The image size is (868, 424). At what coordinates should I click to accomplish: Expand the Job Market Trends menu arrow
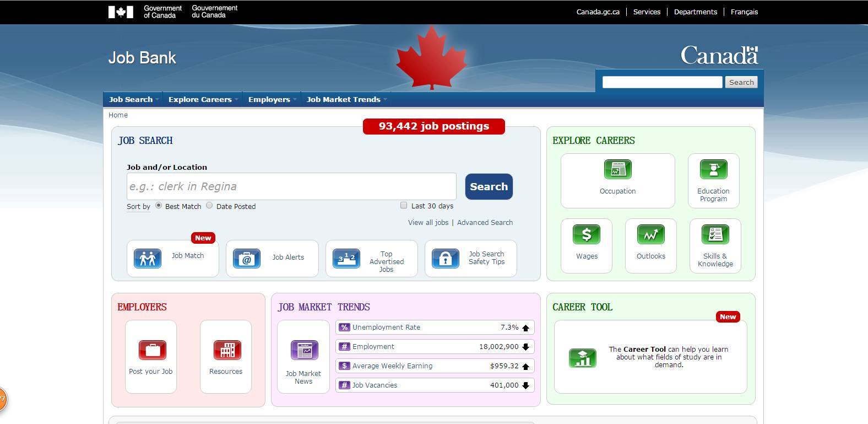pyautogui.click(x=386, y=100)
